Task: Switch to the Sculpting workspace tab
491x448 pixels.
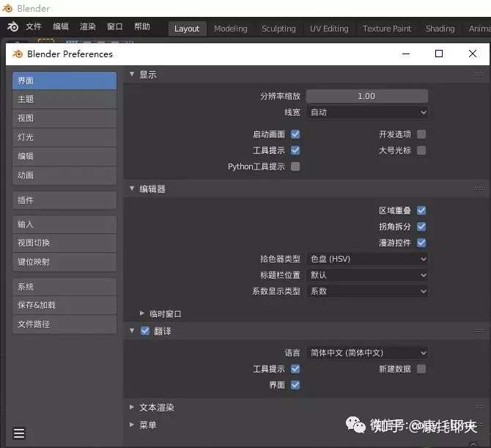Action: pos(278,29)
